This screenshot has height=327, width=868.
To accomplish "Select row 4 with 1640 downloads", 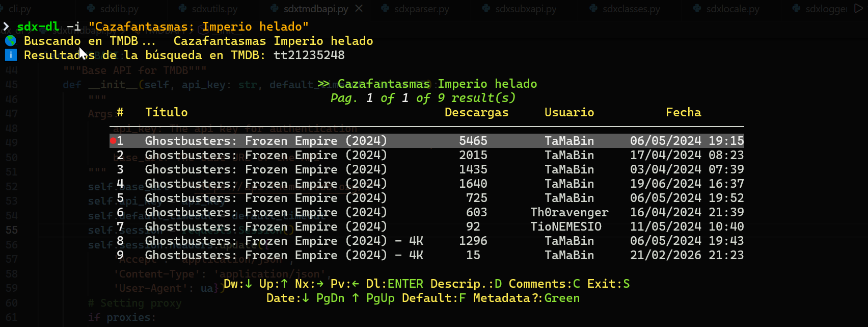I will click(x=427, y=184).
